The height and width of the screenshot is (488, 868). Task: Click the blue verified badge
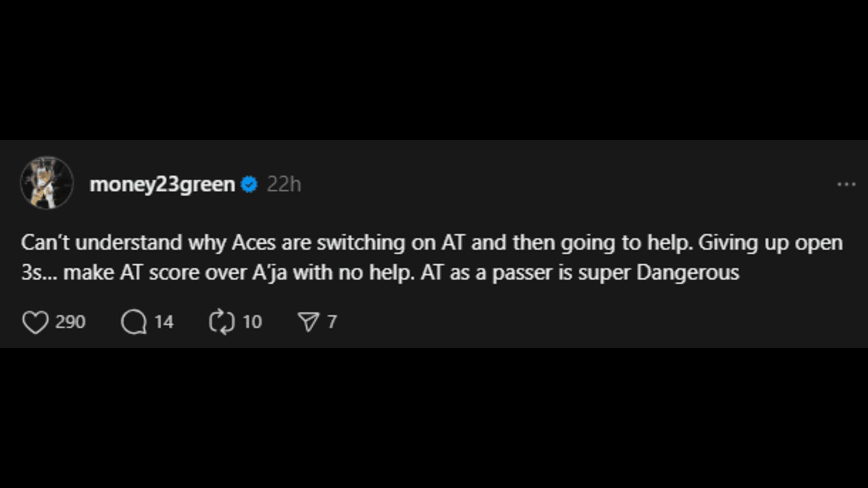pos(249,184)
